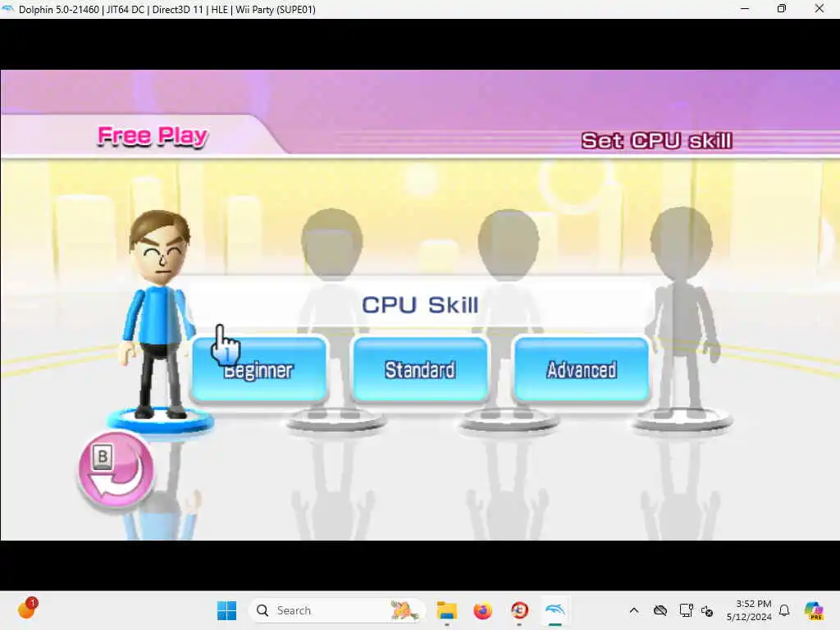
Task: Restore down the Dolphin window
Action: (x=782, y=8)
